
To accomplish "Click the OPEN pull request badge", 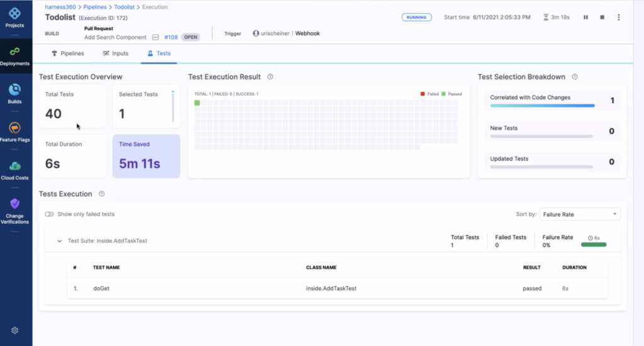I will (x=191, y=37).
